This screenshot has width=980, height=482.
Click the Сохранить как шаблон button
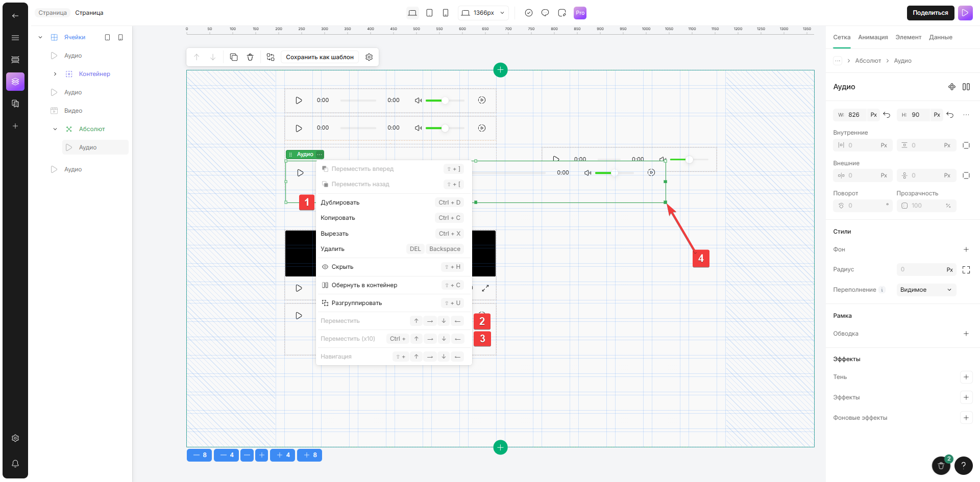320,57
